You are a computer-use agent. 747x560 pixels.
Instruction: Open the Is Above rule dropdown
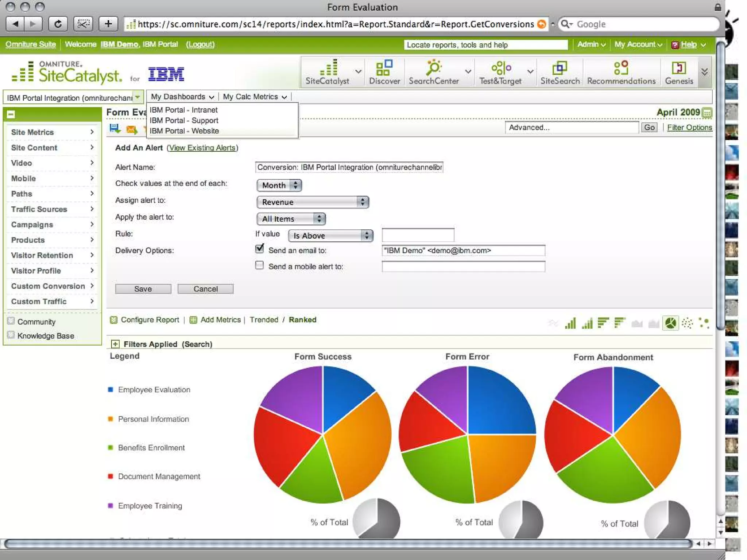coord(330,236)
